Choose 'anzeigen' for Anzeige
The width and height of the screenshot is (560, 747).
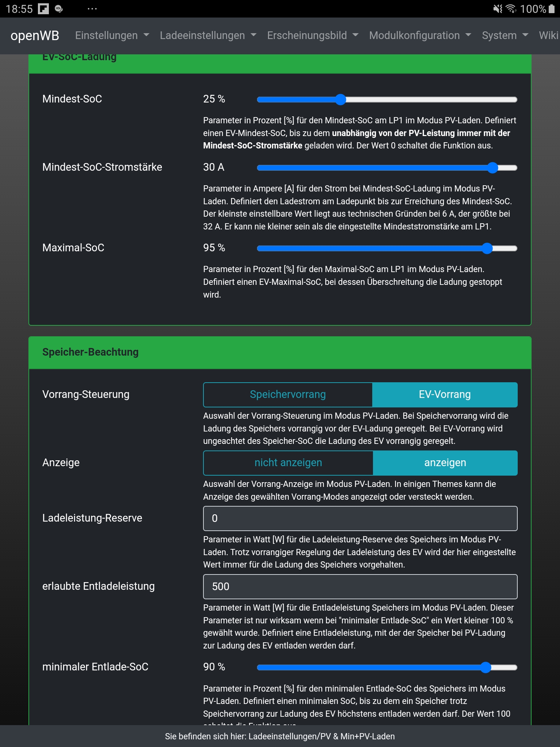click(445, 462)
